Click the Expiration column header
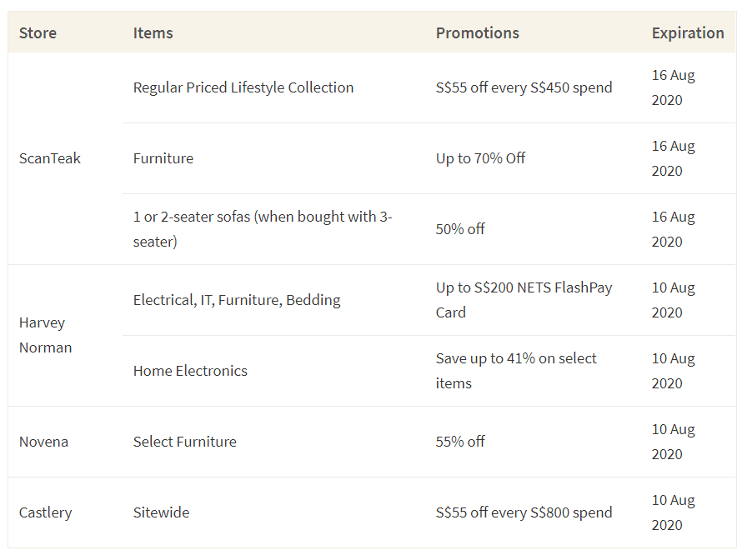The height and width of the screenshot is (560, 752). click(x=688, y=33)
